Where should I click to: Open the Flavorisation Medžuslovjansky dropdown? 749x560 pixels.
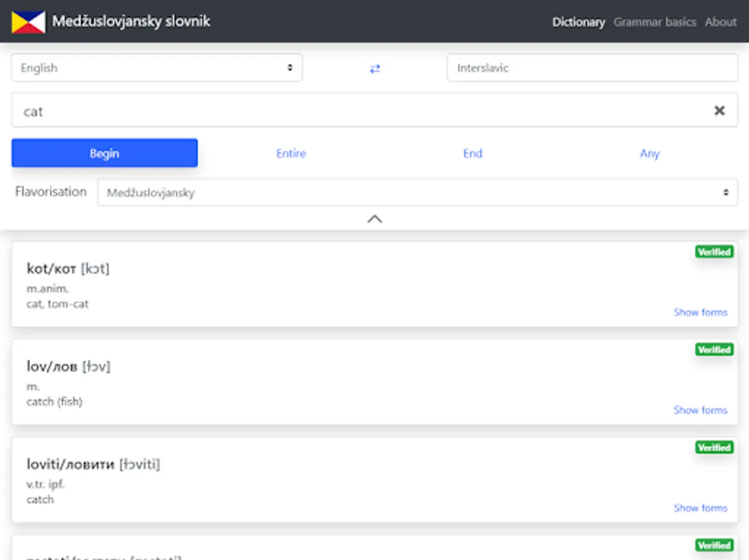pyautogui.click(x=418, y=193)
